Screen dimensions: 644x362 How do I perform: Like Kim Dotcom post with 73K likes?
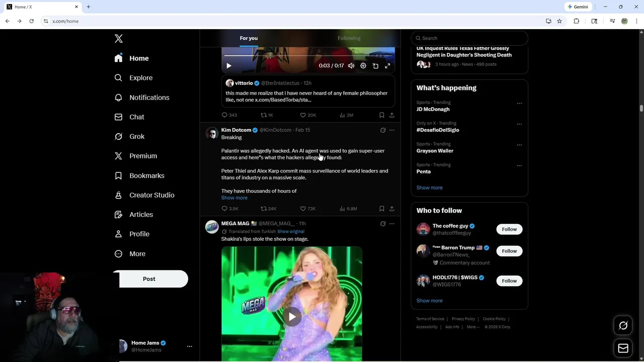click(307, 209)
